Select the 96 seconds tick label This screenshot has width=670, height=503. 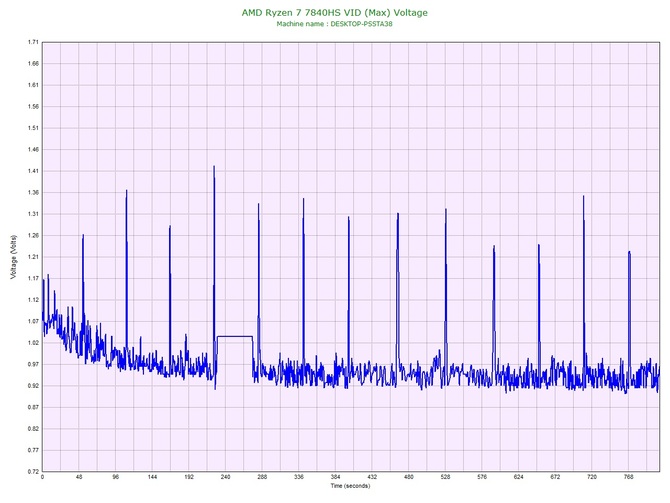(x=116, y=477)
